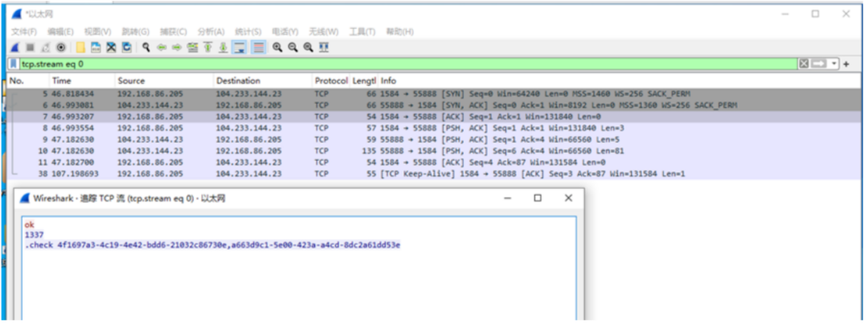The image size is (868, 326).
Task: Open the 分析(A) menu
Action: click(211, 31)
